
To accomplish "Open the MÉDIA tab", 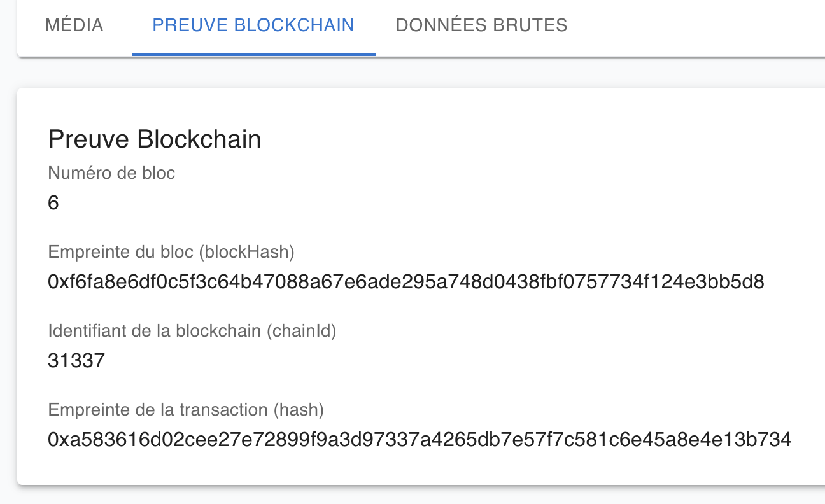I will click(x=74, y=25).
